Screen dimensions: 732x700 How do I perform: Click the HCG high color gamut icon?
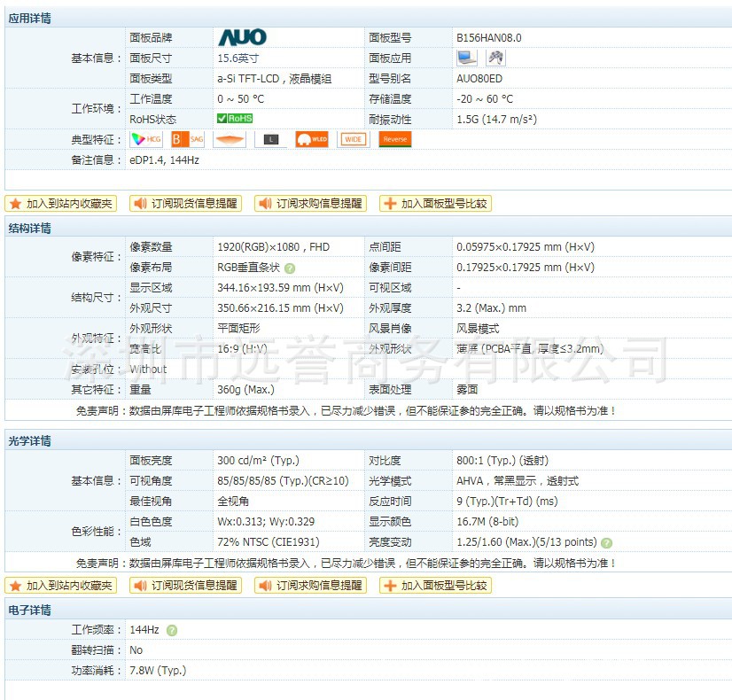click(146, 139)
